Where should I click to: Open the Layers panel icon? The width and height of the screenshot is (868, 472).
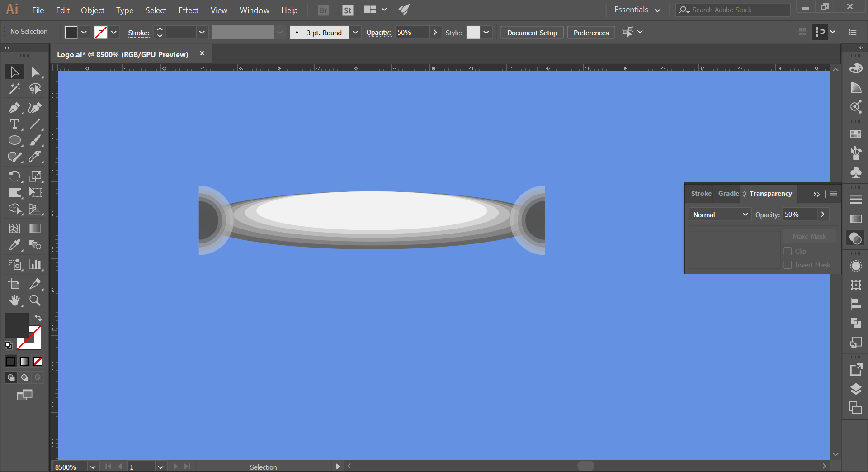tap(856, 389)
